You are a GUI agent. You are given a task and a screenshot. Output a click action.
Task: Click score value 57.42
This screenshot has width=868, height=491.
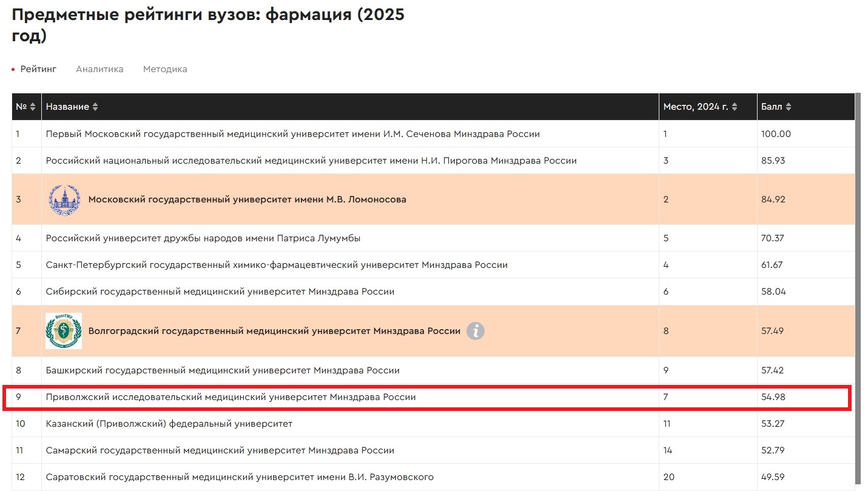(773, 370)
